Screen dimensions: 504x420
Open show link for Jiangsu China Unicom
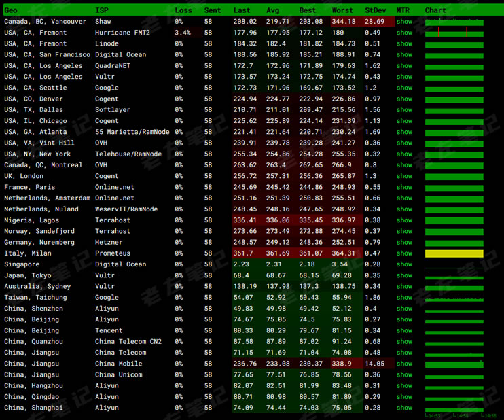pos(404,374)
